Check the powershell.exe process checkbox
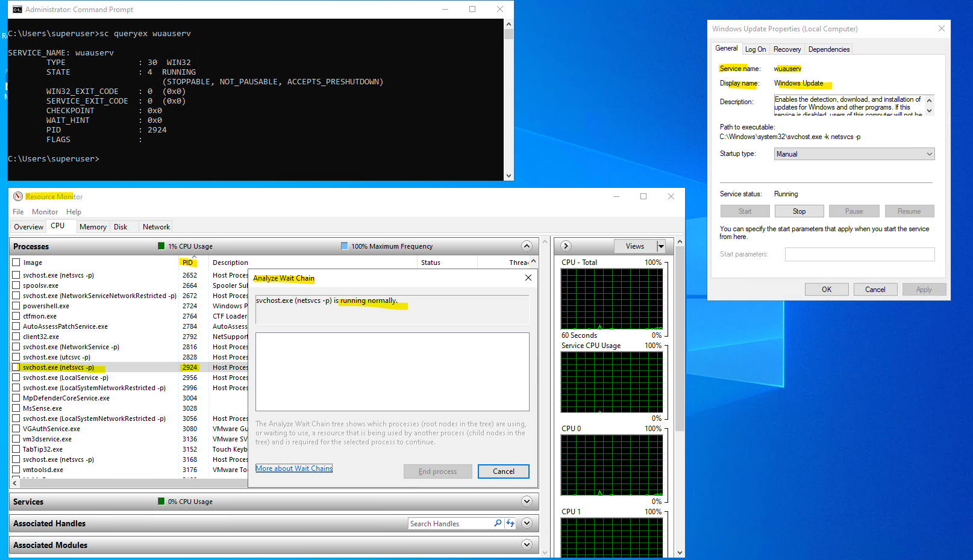973x560 pixels. 16,306
